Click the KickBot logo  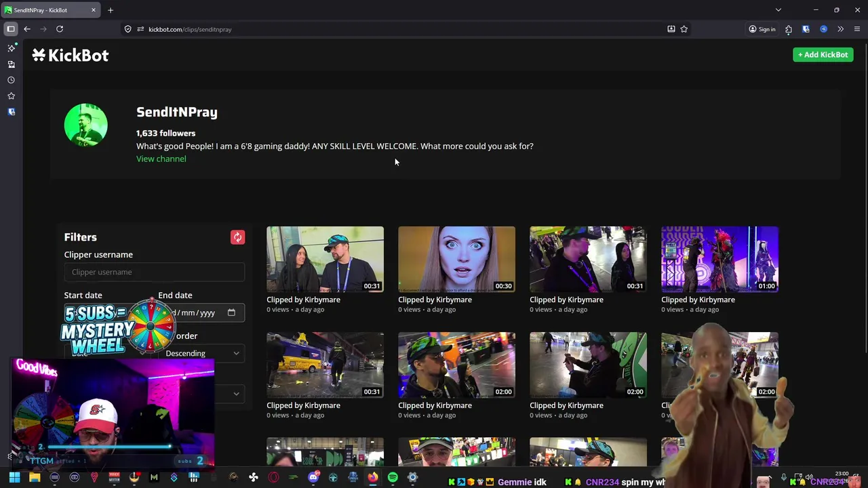(x=71, y=56)
